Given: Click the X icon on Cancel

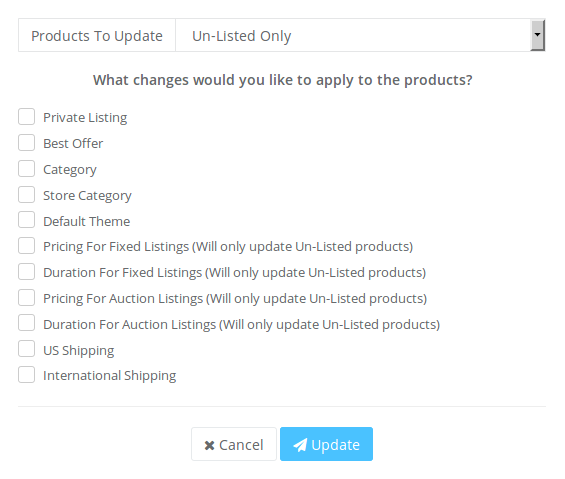Looking at the screenshot, I should pyautogui.click(x=209, y=445).
